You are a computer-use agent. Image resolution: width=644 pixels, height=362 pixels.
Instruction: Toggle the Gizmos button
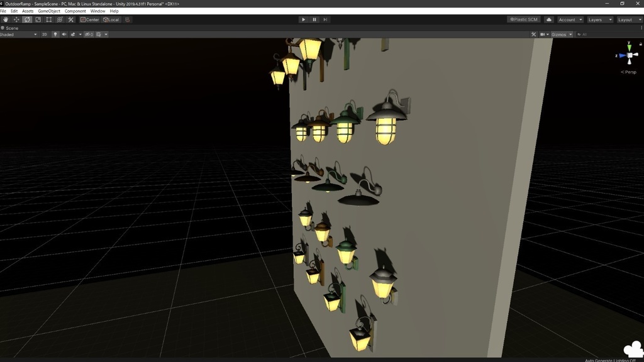pyautogui.click(x=558, y=35)
